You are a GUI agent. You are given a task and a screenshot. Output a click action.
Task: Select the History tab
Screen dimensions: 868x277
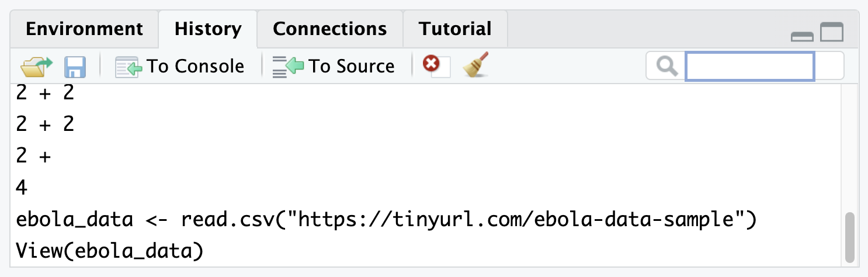pyautogui.click(x=208, y=29)
